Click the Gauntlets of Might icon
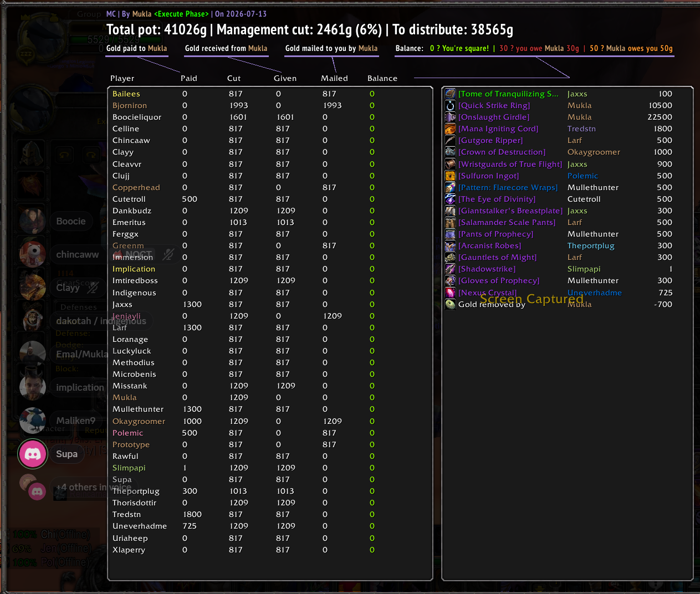The width and height of the screenshot is (700, 594). coord(450,257)
